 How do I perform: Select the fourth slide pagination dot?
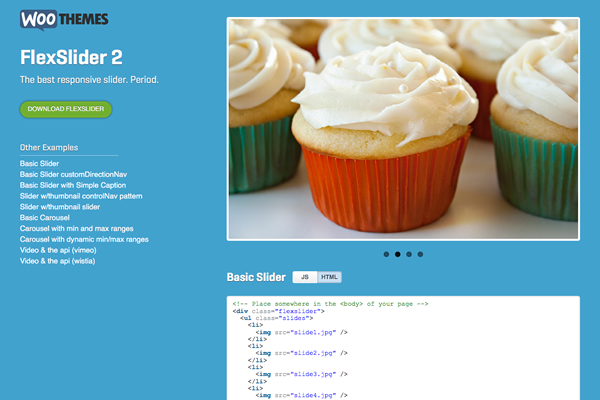coord(420,254)
